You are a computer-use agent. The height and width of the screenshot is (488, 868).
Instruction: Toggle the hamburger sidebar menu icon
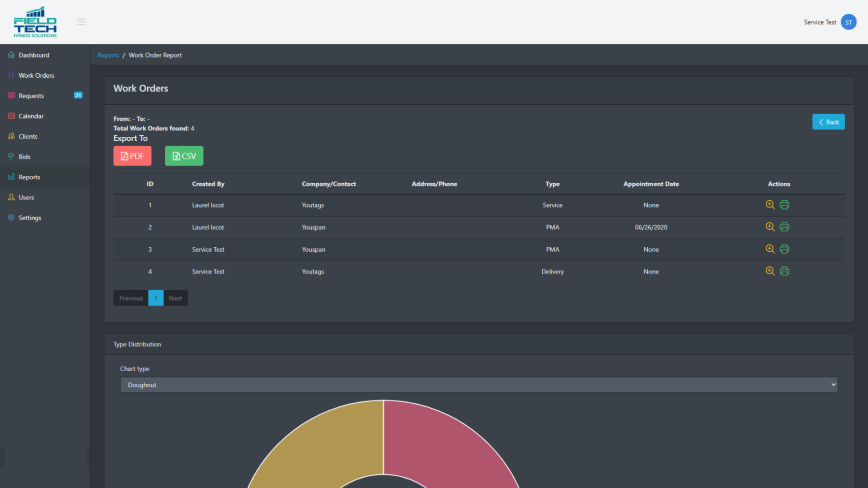pos(81,22)
